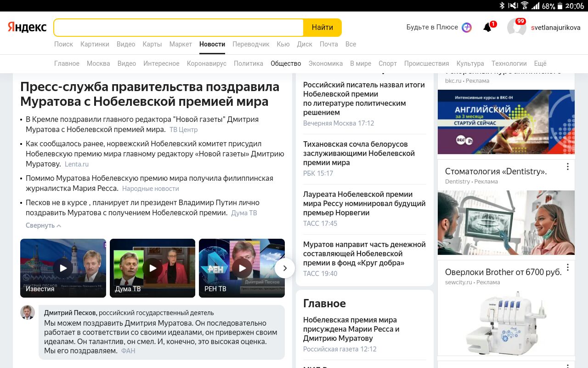Show next videos with the arrow button
The image size is (588, 368).
tap(285, 268)
